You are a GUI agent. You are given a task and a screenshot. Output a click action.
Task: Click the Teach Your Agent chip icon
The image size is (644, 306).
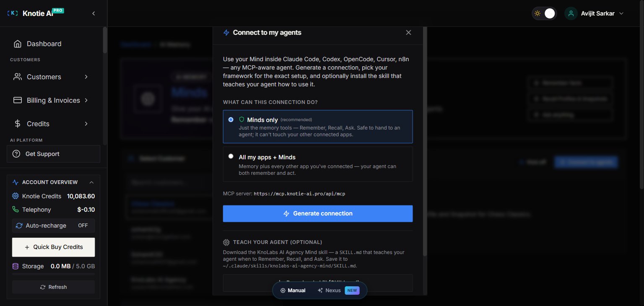(x=226, y=242)
